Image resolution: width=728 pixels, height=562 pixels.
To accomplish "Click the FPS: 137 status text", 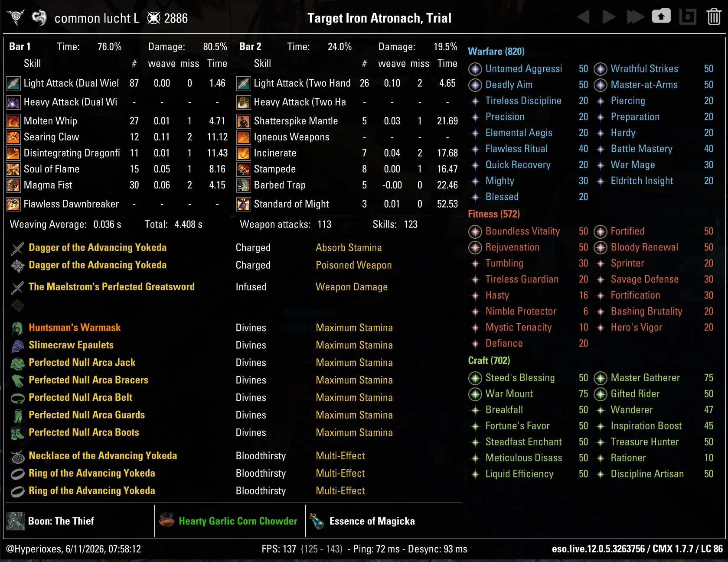I will coord(279,549).
